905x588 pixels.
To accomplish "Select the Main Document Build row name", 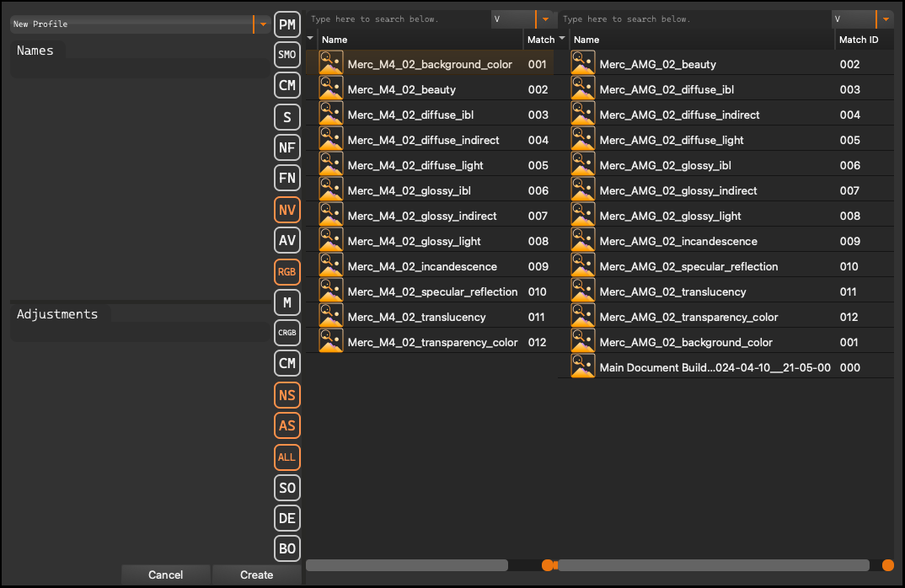I will 715,367.
